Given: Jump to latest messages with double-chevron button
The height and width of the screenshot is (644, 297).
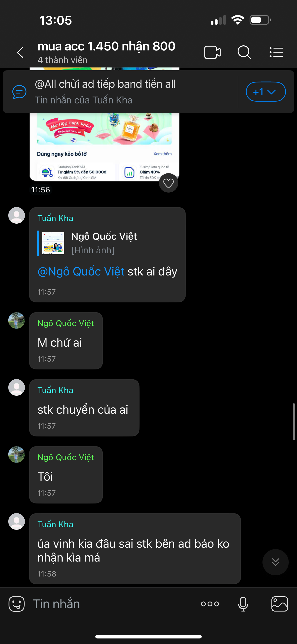Looking at the screenshot, I should point(276,562).
